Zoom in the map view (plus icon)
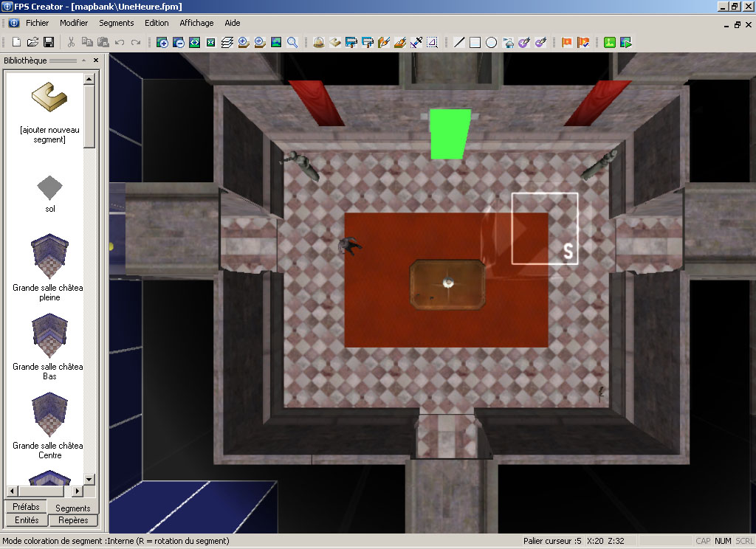Image resolution: width=756 pixels, height=549 pixels. [x=162, y=42]
